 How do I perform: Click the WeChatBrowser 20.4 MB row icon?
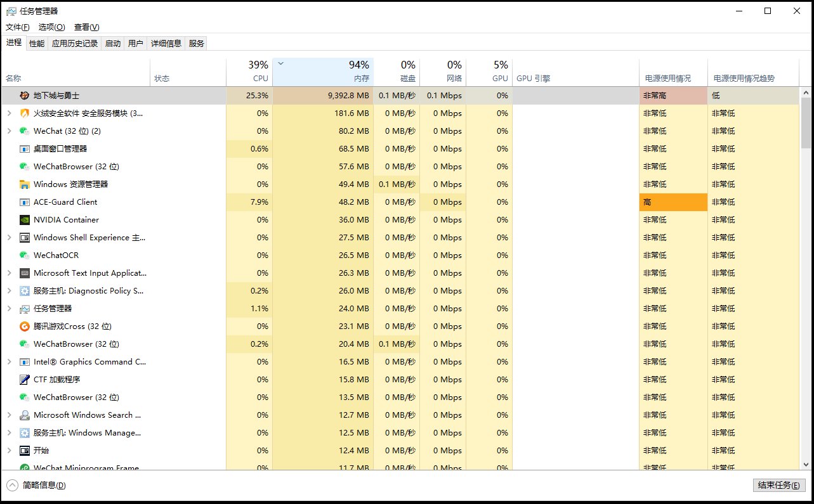24,344
